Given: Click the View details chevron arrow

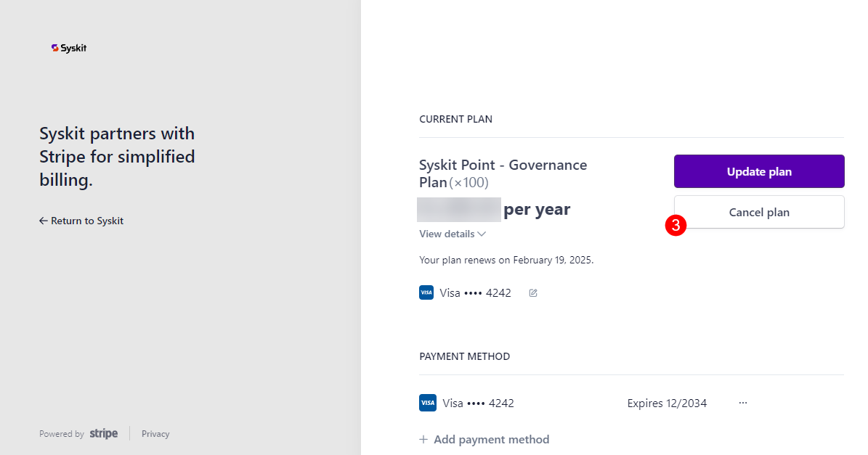Looking at the screenshot, I should click(482, 234).
